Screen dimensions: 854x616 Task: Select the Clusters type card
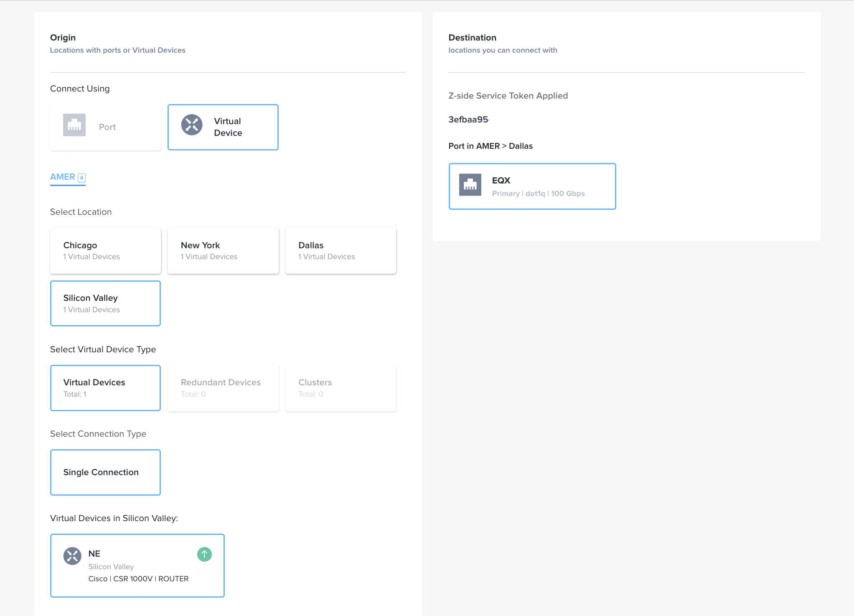click(341, 388)
